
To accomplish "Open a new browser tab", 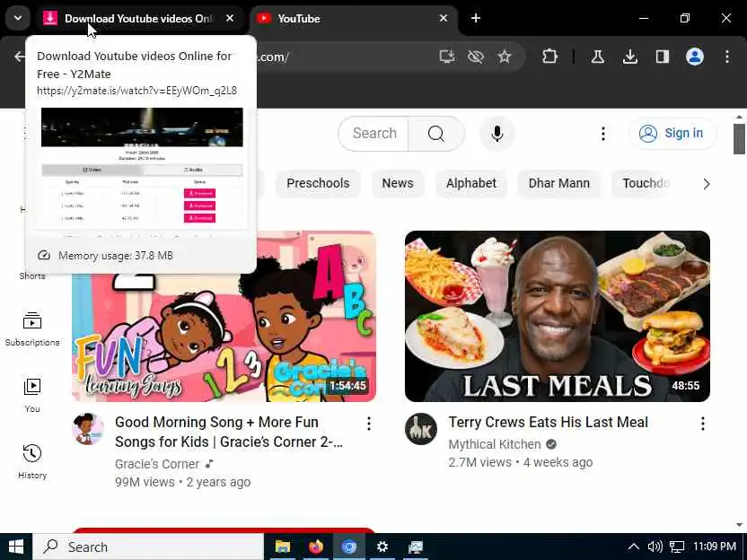I will [x=476, y=18].
